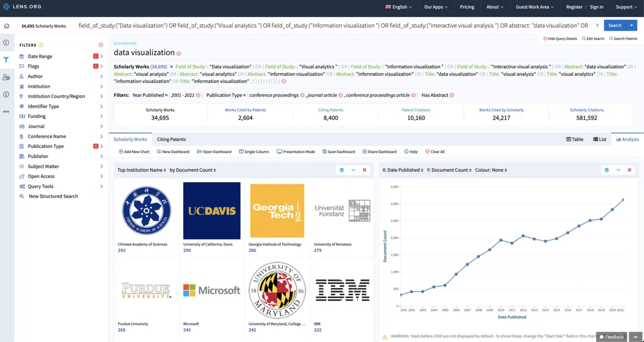Click Save Dashboard

pyautogui.click(x=339, y=152)
